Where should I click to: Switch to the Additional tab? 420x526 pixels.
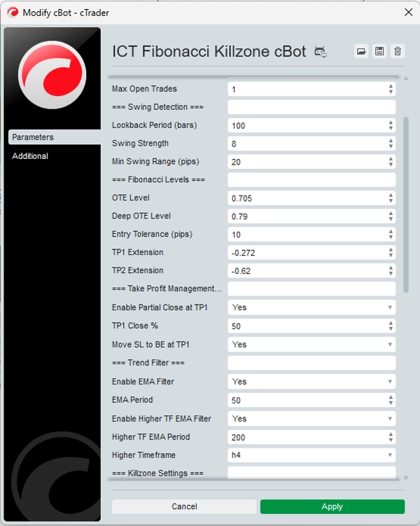pyautogui.click(x=30, y=156)
